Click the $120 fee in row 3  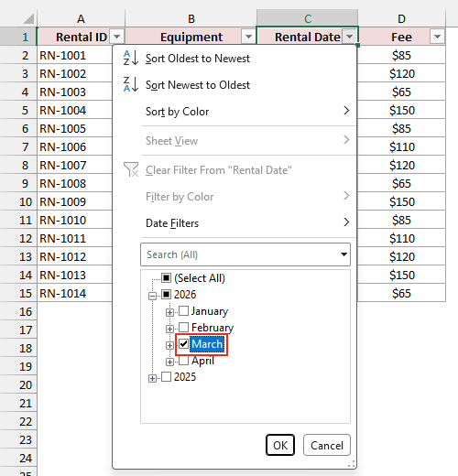click(401, 73)
